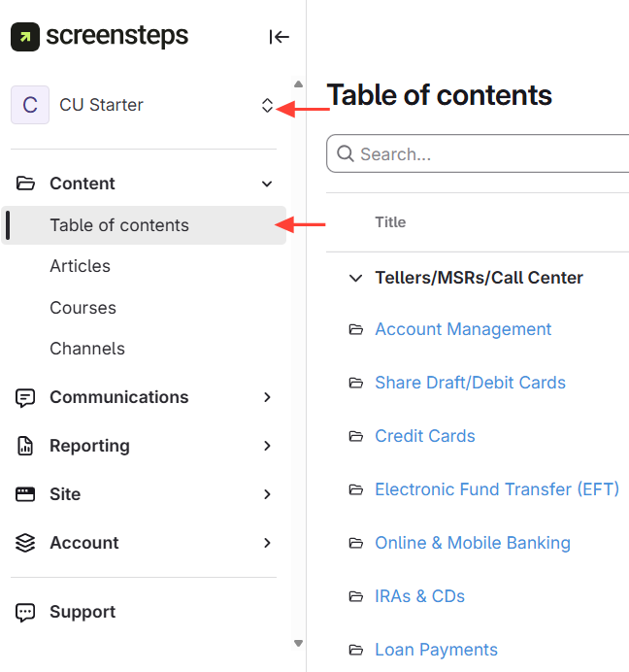Select Articles in the sidebar
The width and height of the screenshot is (629, 672).
pyautogui.click(x=81, y=266)
